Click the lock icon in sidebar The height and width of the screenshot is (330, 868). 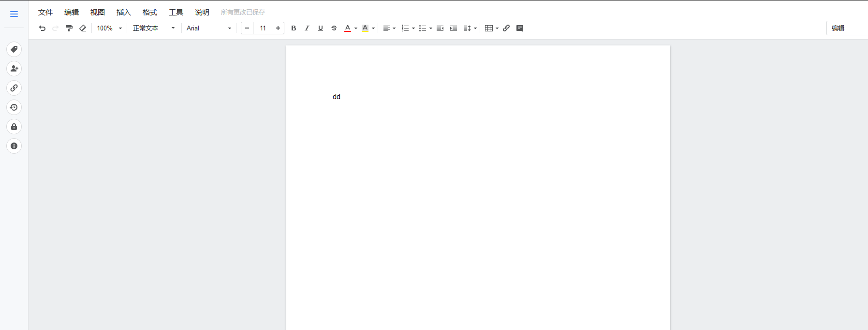click(14, 127)
